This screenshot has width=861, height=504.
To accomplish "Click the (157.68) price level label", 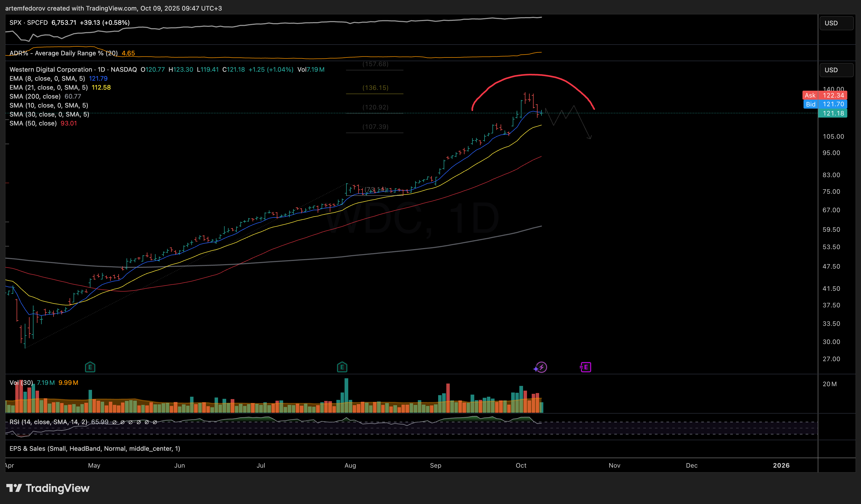I will tap(375, 64).
